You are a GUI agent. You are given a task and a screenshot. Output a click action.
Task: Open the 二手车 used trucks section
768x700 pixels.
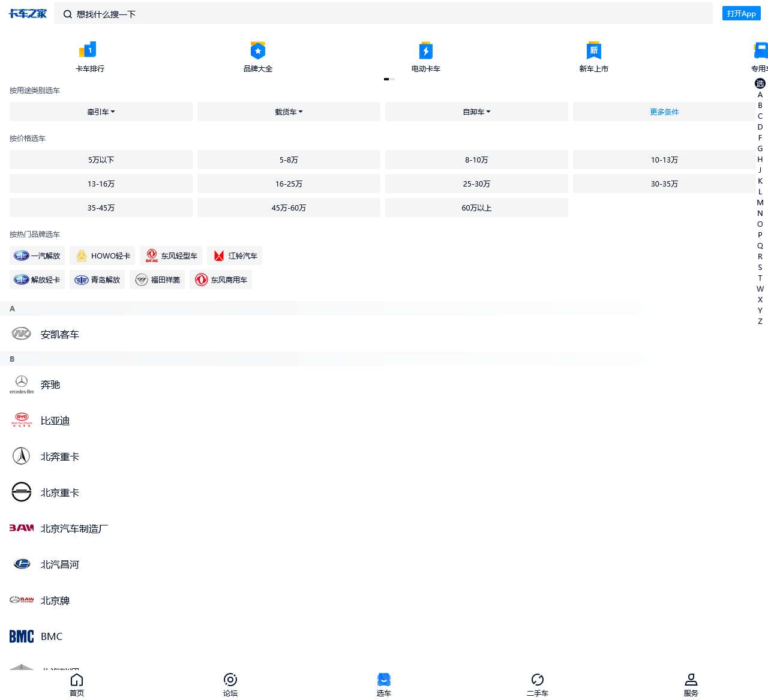(x=538, y=684)
